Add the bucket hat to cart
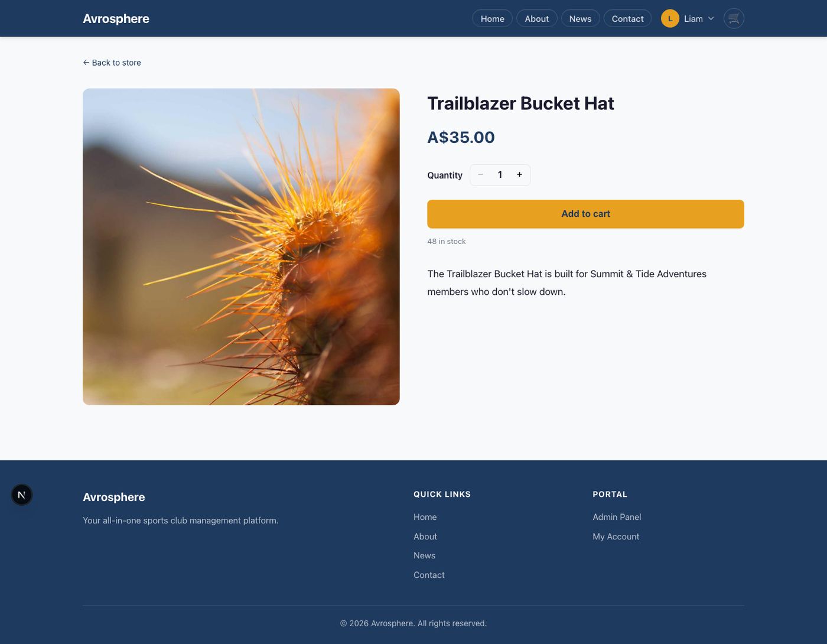 585,214
